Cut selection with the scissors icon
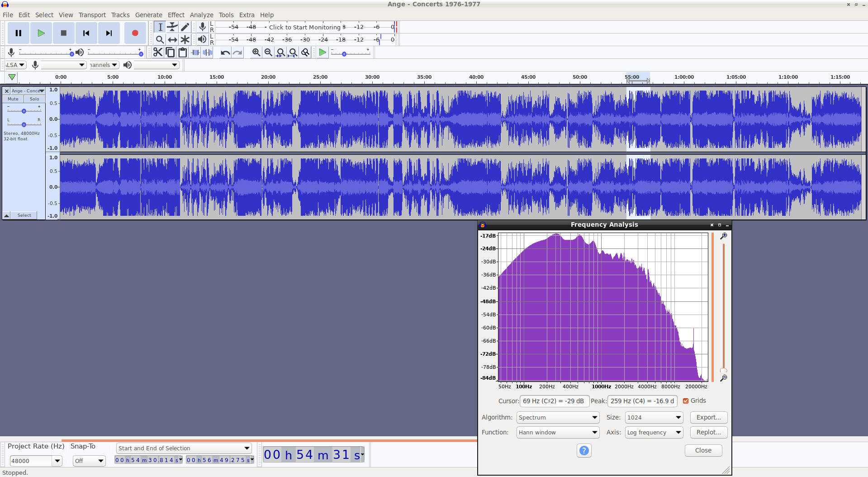 (157, 52)
